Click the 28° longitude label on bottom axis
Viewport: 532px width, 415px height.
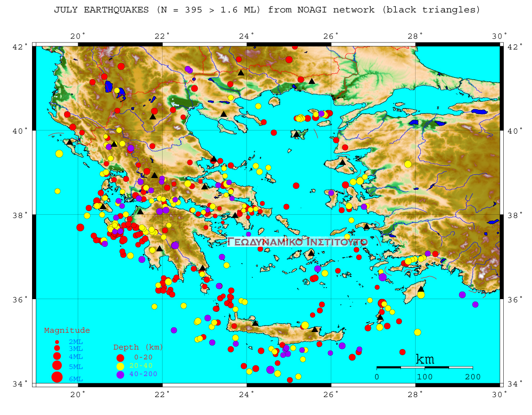pos(415,395)
